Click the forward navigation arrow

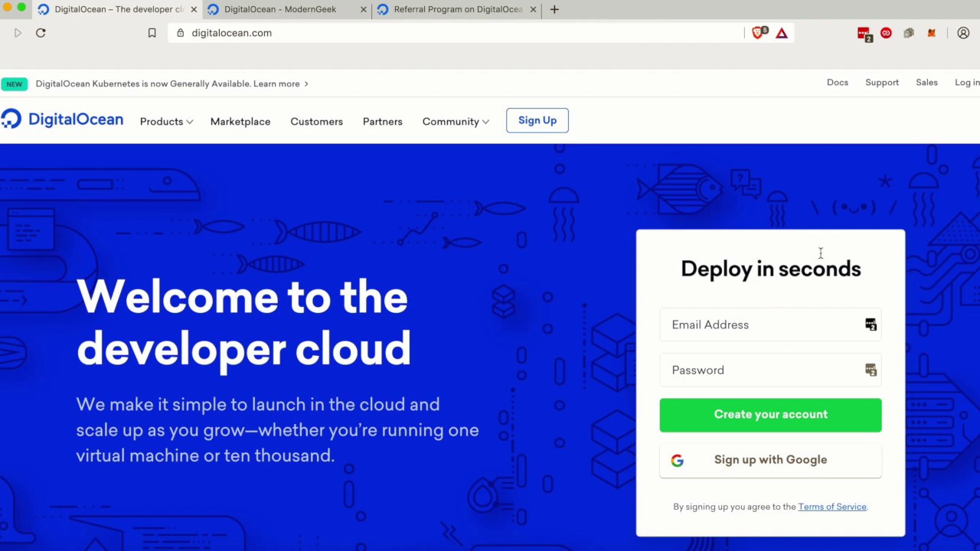point(18,33)
